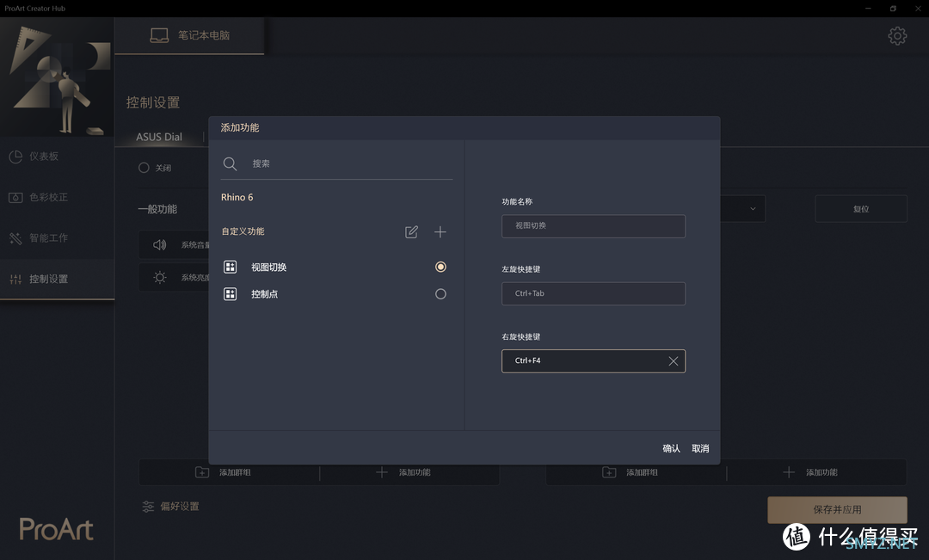Click the 色彩校正 color calibration icon
Viewport: 929px width, 560px height.
tap(15, 197)
